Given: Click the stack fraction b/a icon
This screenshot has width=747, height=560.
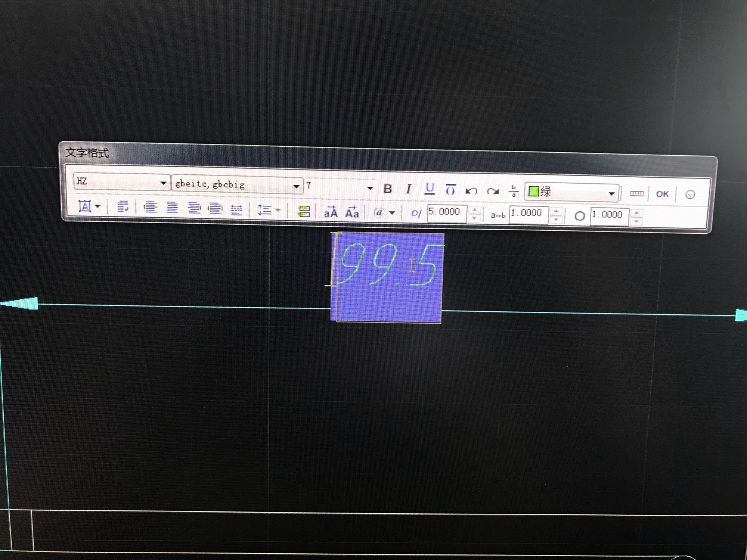Looking at the screenshot, I should [x=514, y=191].
